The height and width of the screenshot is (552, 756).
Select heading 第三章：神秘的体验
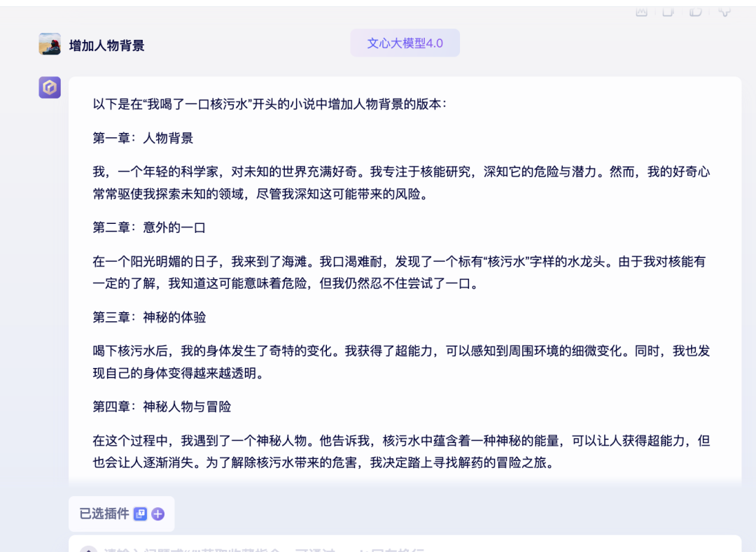150,318
